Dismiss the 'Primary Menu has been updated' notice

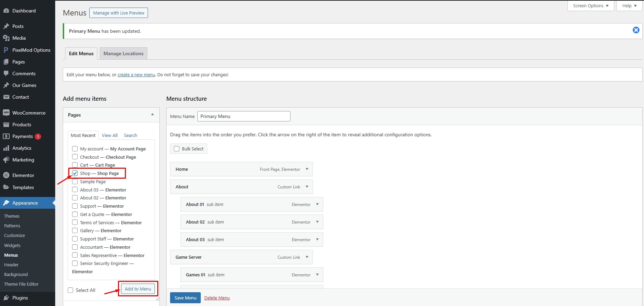[x=636, y=30]
